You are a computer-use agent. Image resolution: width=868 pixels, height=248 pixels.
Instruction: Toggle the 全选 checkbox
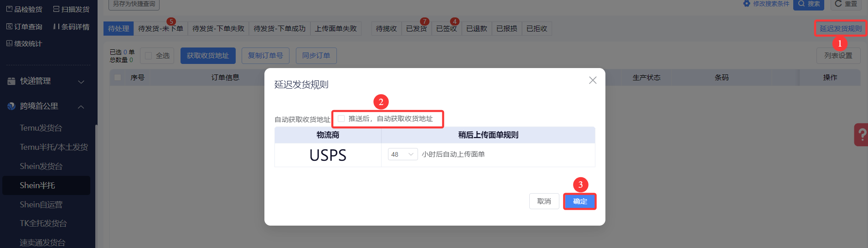pyautogui.click(x=148, y=55)
